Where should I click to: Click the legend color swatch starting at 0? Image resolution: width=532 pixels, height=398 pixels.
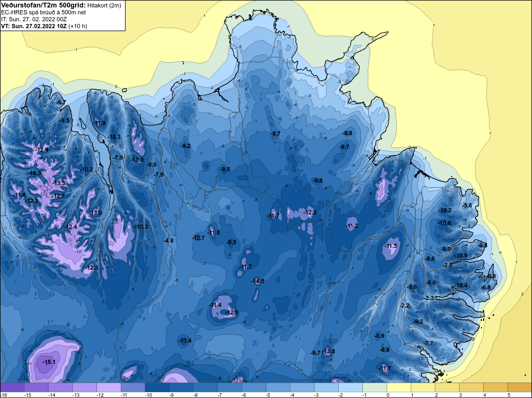(x=399, y=387)
